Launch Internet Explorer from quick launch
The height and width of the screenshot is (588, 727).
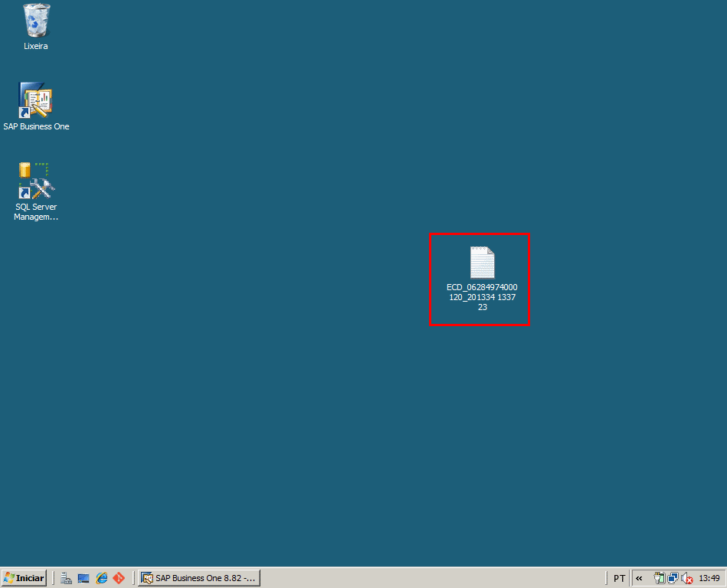[x=102, y=578]
